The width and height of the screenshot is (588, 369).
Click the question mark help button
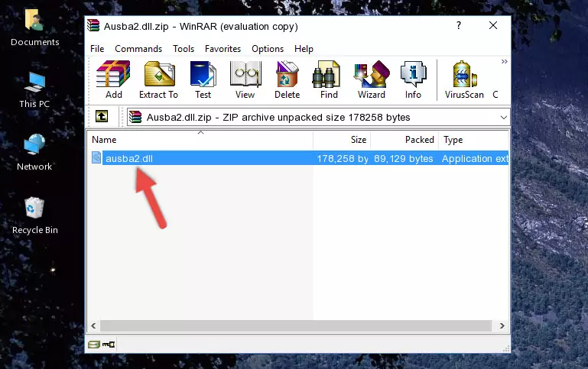tap(458, 25)
